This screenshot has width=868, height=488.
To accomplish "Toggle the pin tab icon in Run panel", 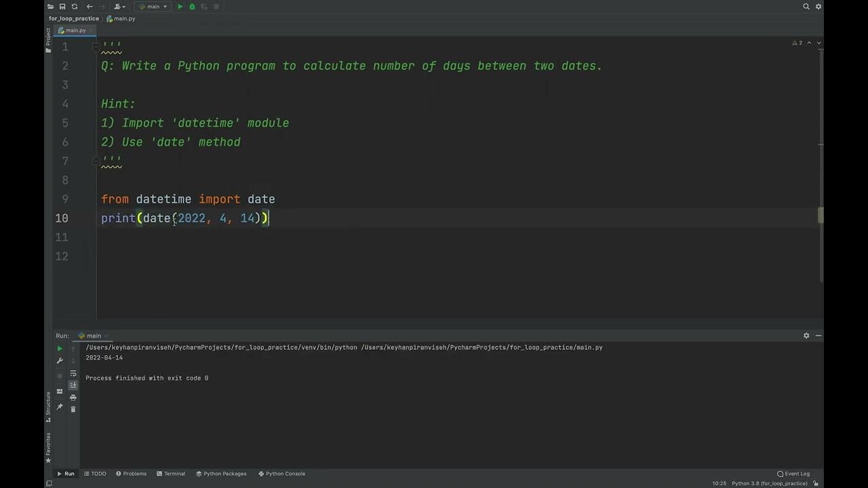I will (x=60, y=407).
